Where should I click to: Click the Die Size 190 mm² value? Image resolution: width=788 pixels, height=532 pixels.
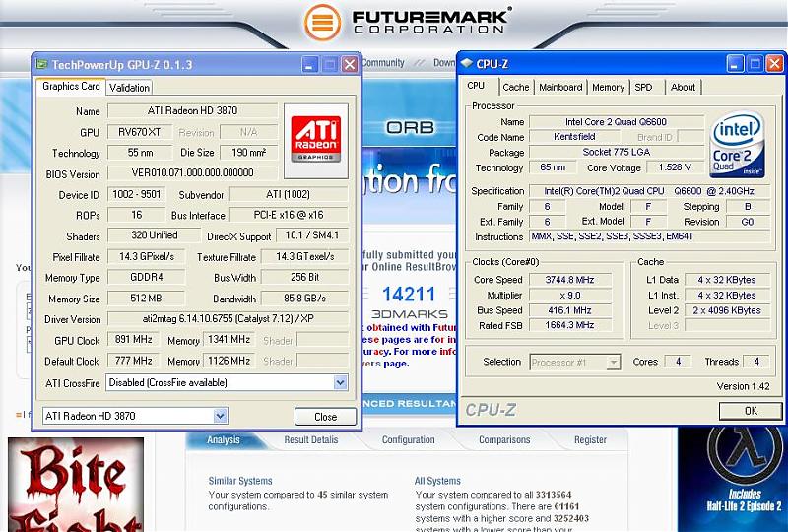pyautogui.click(x=249, y=153)
